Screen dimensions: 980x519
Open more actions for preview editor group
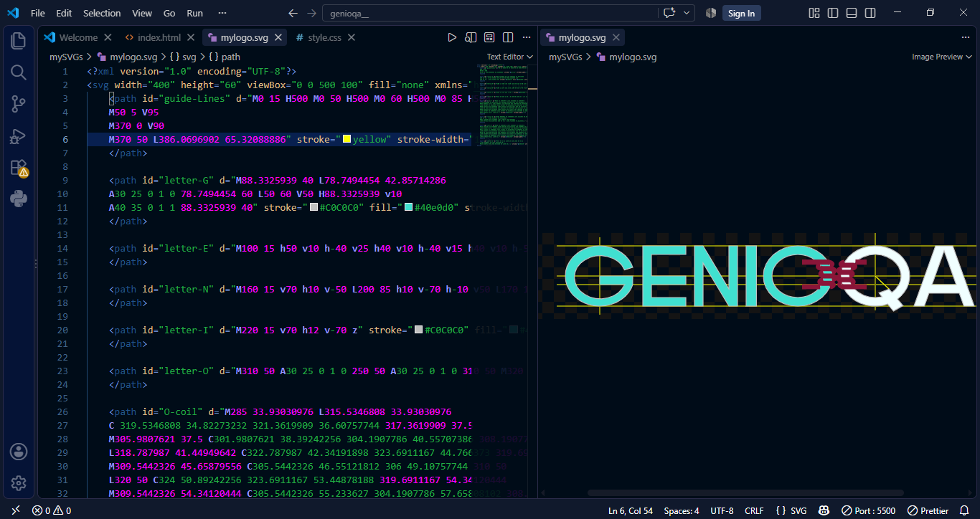coord(966,37)
